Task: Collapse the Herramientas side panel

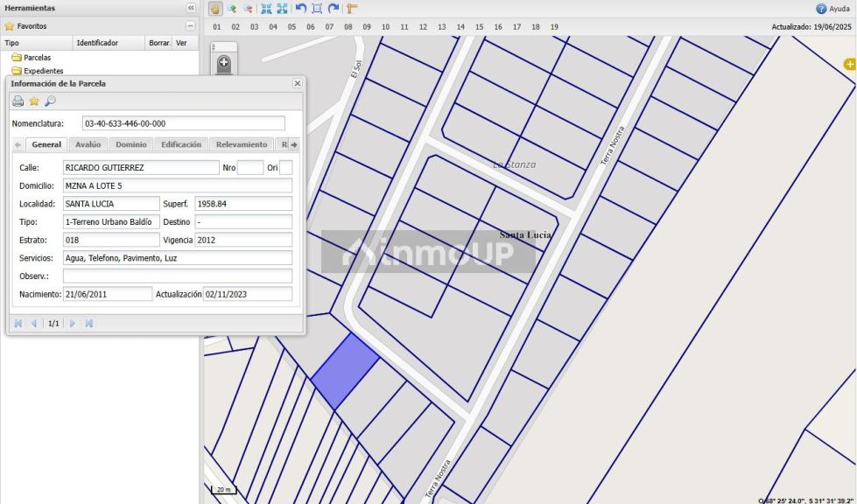Action: (x=191, y=8)
